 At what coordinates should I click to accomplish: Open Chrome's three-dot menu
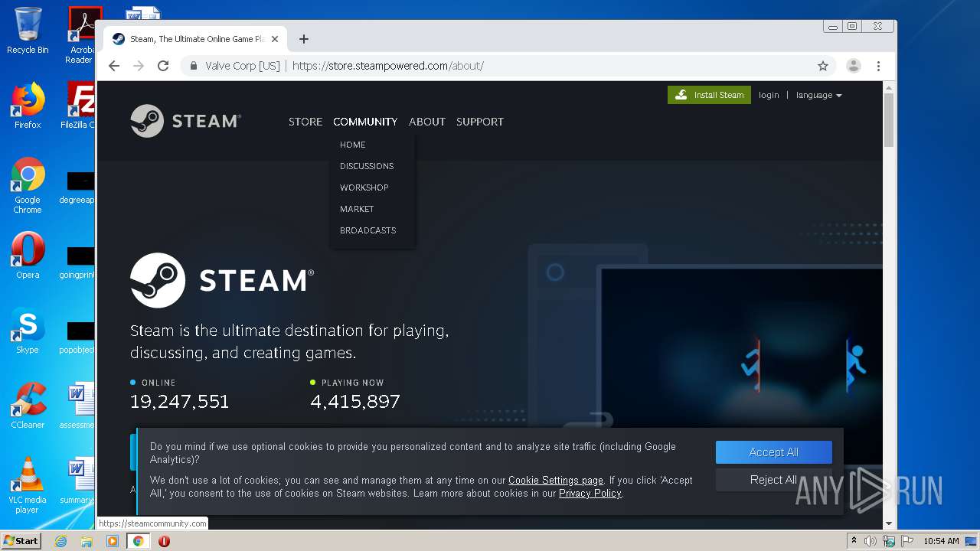coord(878,66)
